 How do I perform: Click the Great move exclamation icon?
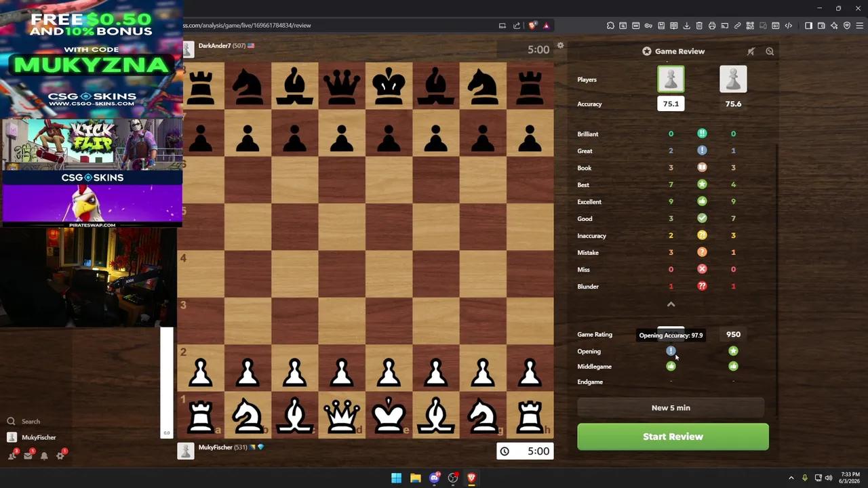[702, 150]
